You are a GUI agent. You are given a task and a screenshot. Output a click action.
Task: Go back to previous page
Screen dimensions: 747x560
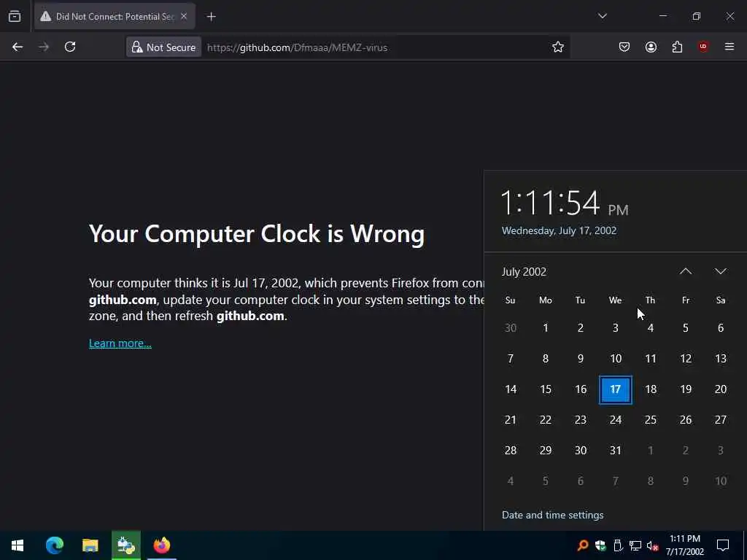pos(18,47)
